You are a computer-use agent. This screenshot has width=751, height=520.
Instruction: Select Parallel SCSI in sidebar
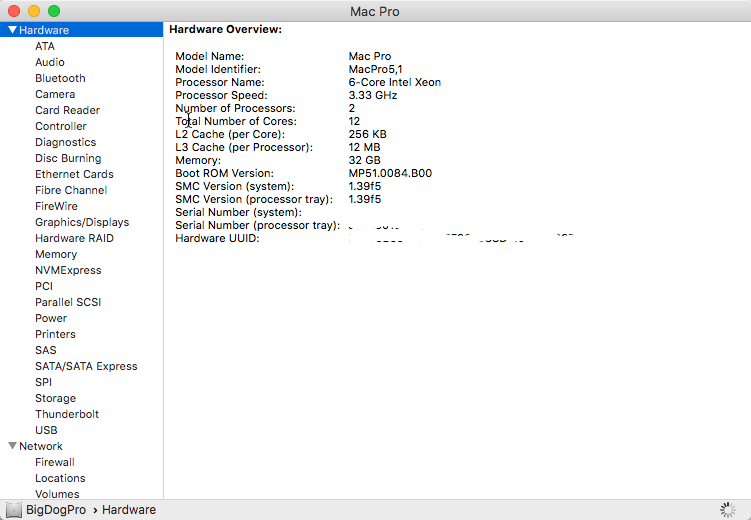[68, 302]
